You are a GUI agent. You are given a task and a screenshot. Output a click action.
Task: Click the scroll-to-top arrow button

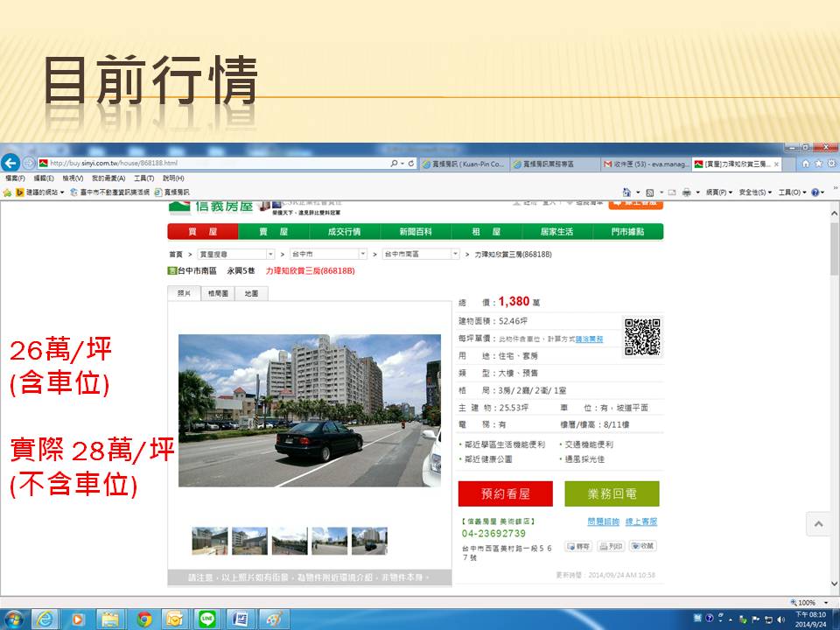point(819,524)
